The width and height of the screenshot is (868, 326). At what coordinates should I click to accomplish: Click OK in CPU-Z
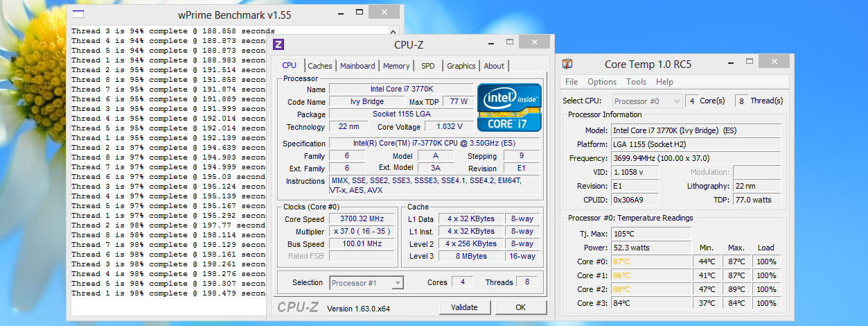[520, 307]
